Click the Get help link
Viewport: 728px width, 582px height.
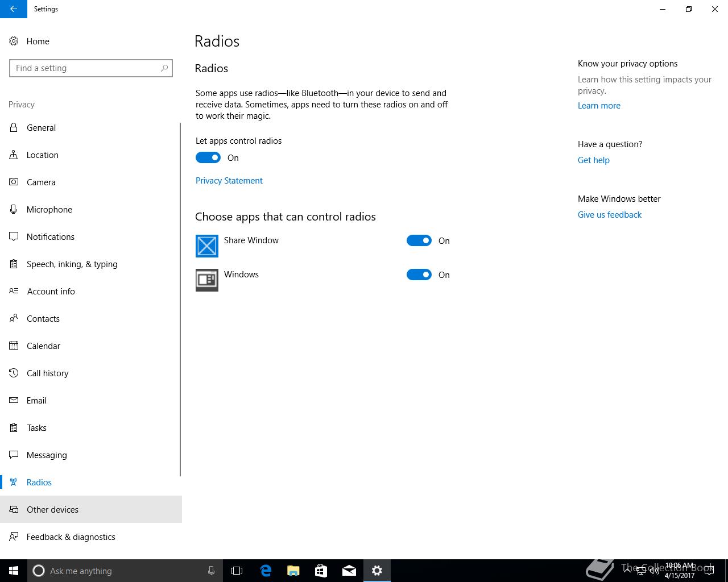(x=594, y=160)
